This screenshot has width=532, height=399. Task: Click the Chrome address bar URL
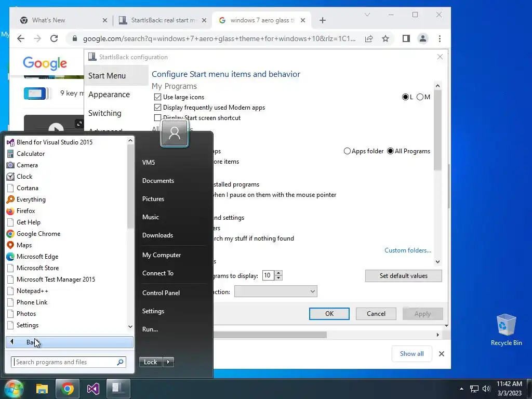point(219,38)
